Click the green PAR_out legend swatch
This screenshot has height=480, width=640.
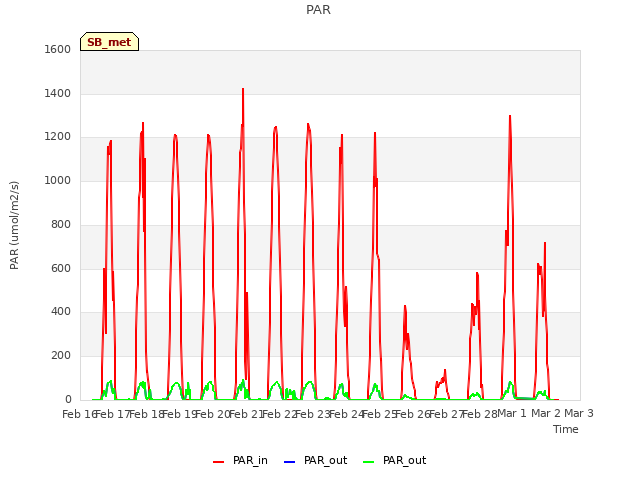[369, 462]
